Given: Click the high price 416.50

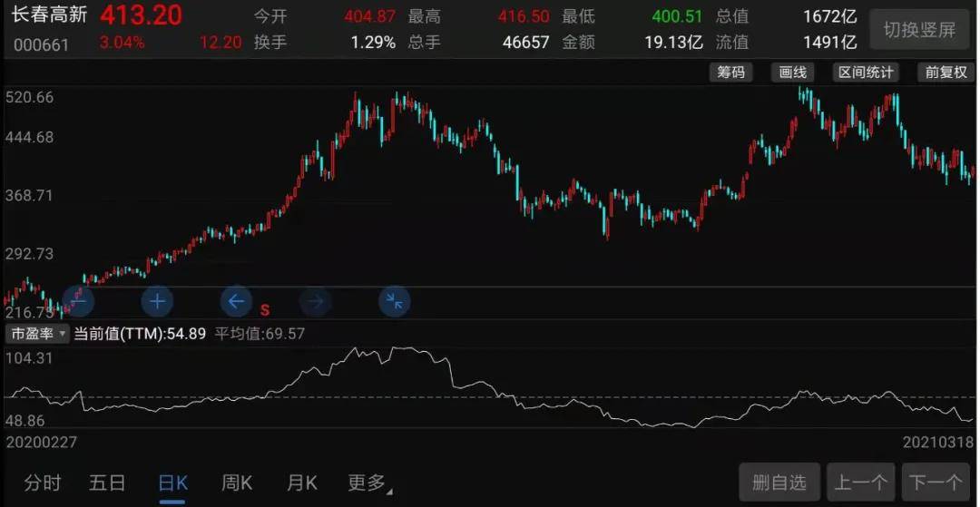Looking at the screenshot, I should 524,15.
